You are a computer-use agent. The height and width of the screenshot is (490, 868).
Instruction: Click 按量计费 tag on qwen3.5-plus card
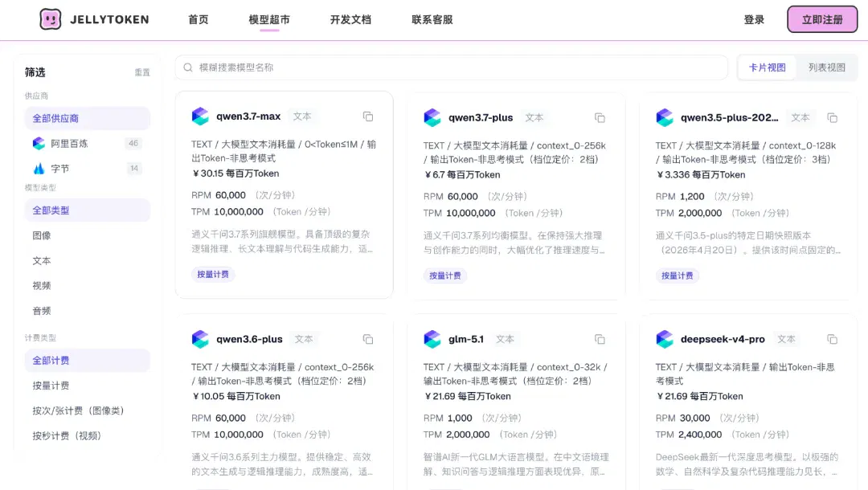[677, 276]
